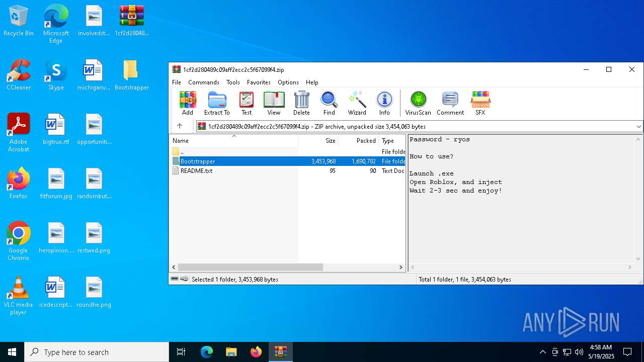Image resolution: width=644 pixels, height=362 pixels.
Task: Open the Favorites menu
Action: (x=259, y=82)
